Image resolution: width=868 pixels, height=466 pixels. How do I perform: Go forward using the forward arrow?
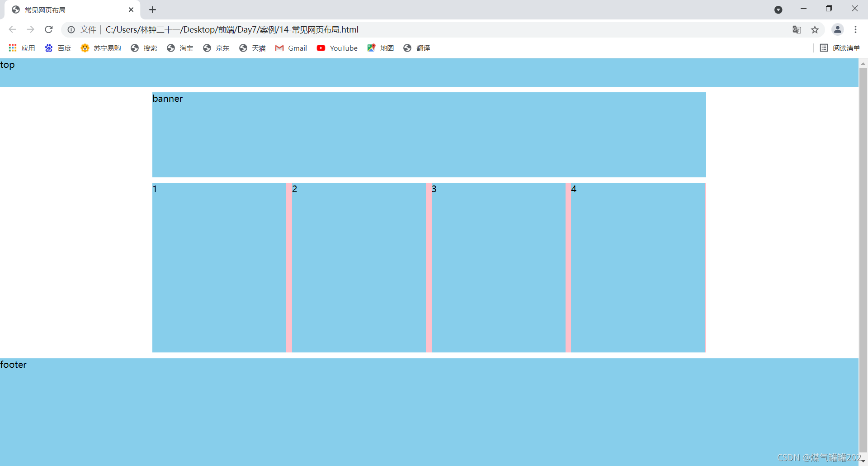point(30,29)
